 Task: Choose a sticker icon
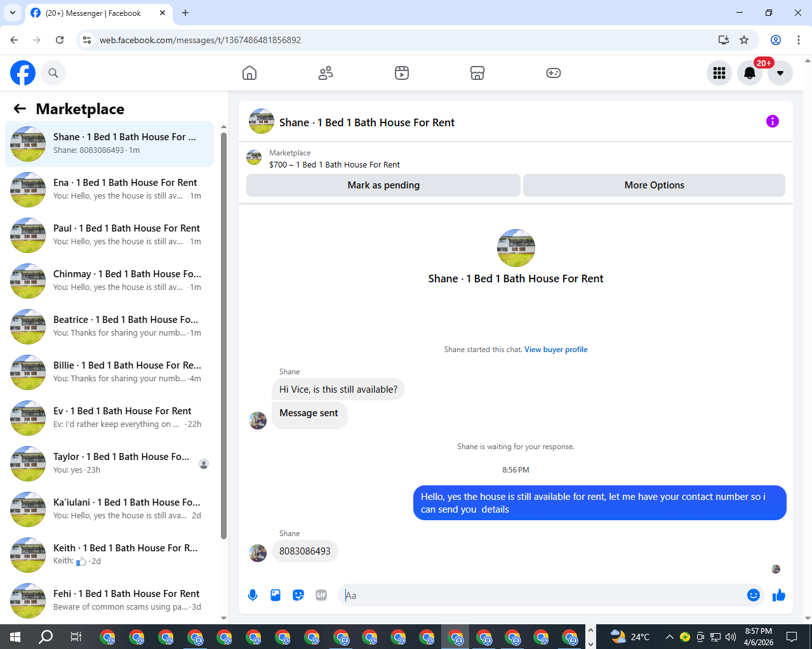[298, 595]
